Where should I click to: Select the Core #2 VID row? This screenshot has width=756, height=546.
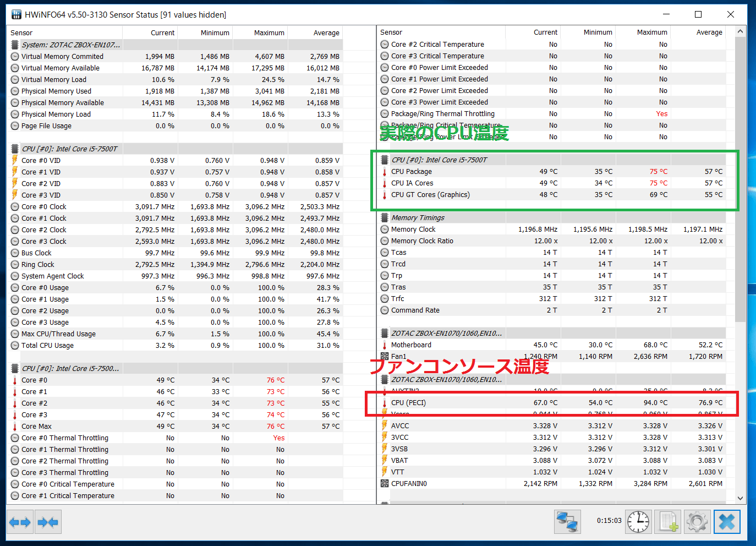(175, 183)
